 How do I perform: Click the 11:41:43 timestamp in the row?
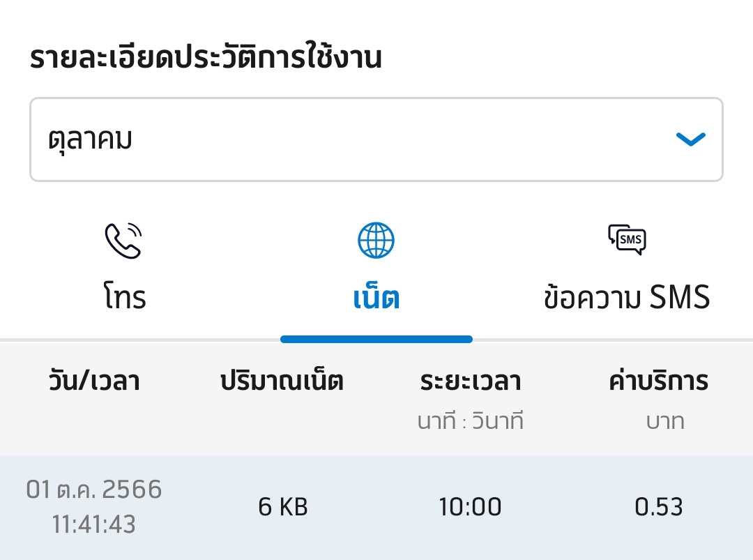pyautogui.click(x=94, y=524)
